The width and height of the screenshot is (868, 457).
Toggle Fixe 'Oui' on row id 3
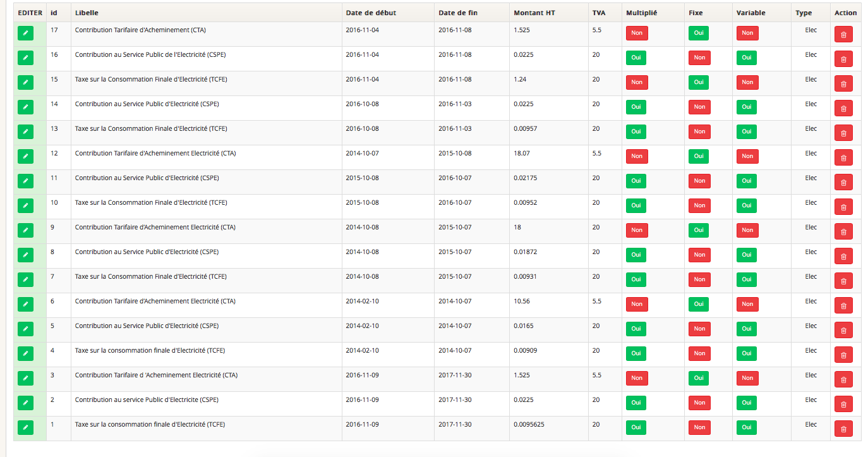pos(699,378)
